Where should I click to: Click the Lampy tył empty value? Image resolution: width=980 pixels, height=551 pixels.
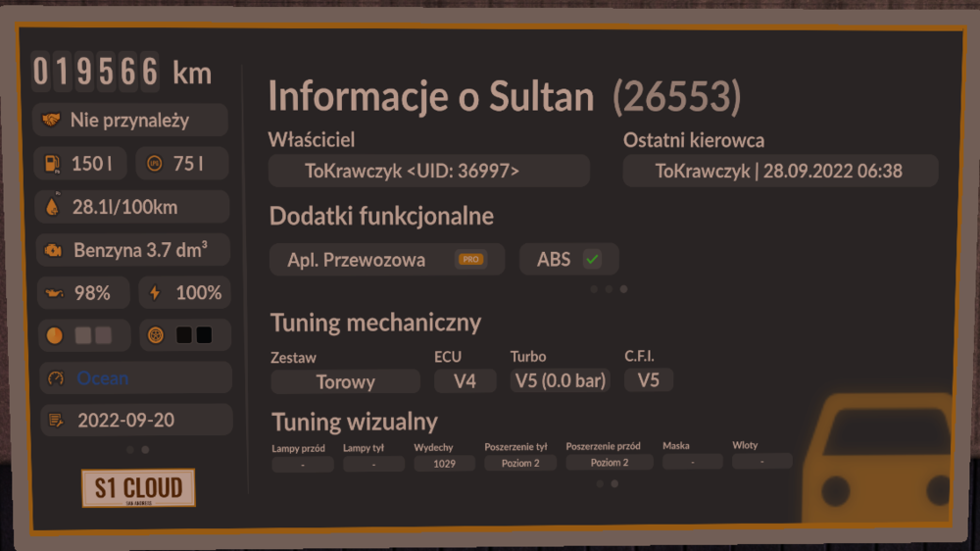tap(373, 464)
